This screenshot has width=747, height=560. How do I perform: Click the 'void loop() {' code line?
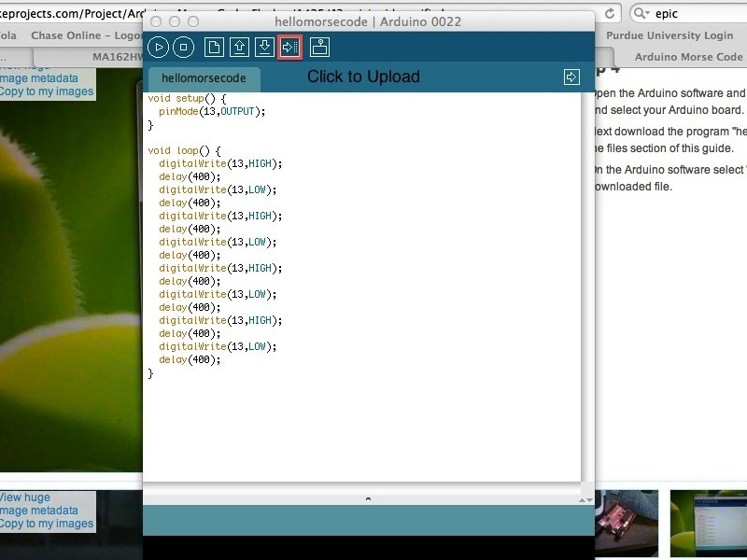(x=184, y=151)
